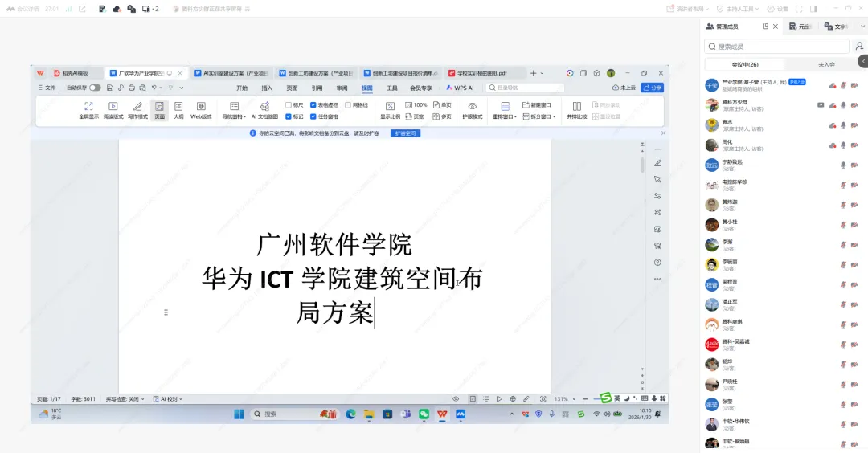The width and height of the screenshot is (868, 453).
Task: Enable the 网格线 gridlines checkbox
Action: pos(348,104)
